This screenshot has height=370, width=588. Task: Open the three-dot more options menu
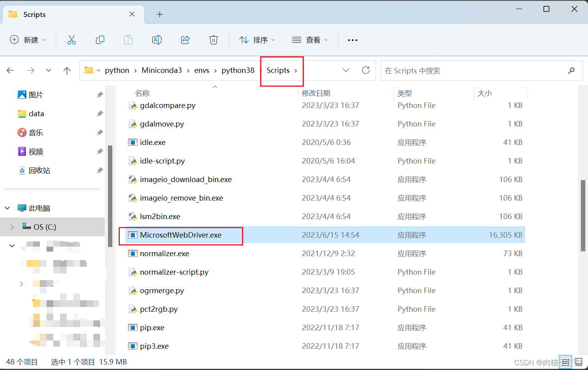(x=353, y=40)
